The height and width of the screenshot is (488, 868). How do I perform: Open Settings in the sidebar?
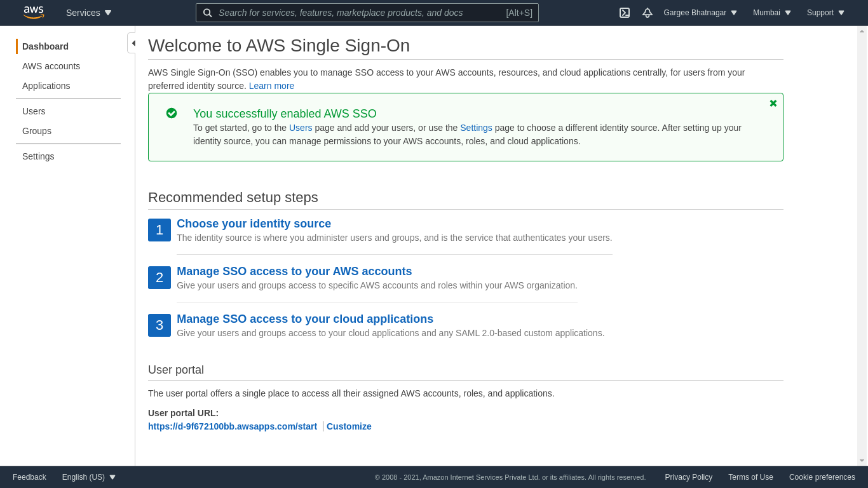pos(38,156)
